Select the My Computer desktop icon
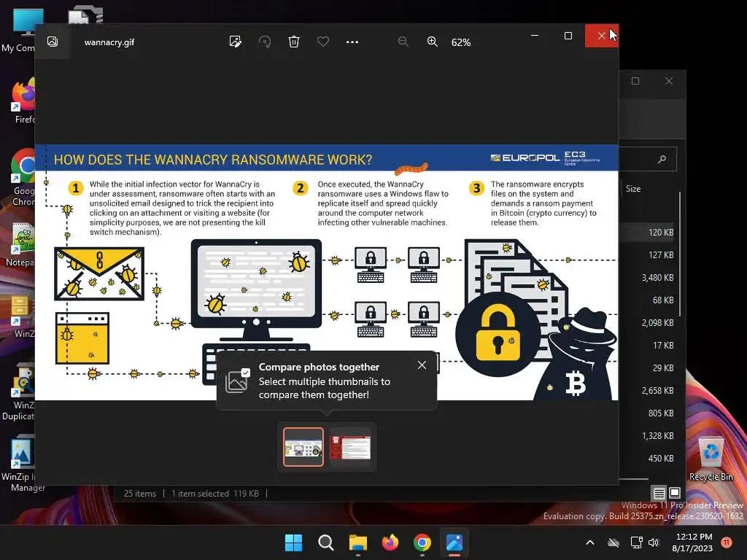Image resolution: width=747 pixels, height=560 pixels. point(18,29)
